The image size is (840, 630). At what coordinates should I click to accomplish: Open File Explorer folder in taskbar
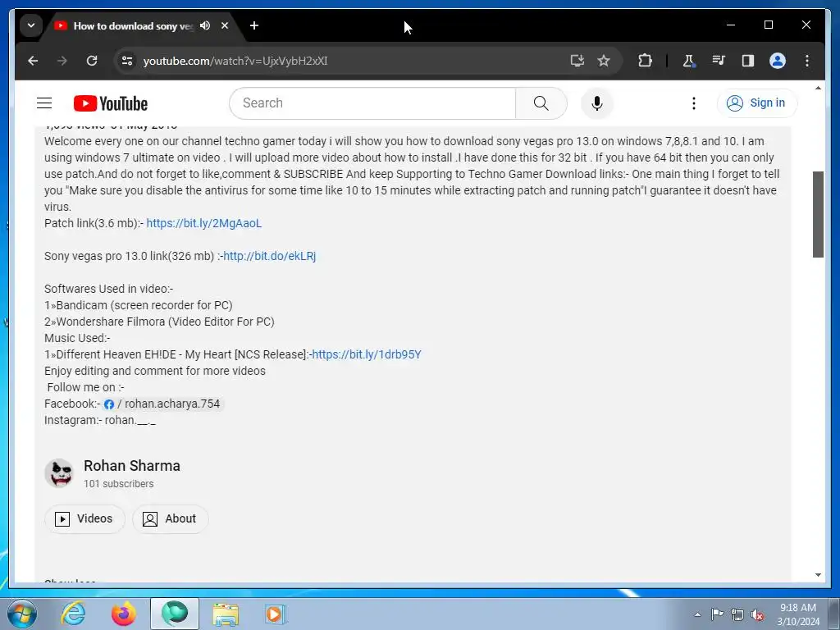tap(226, 614)
